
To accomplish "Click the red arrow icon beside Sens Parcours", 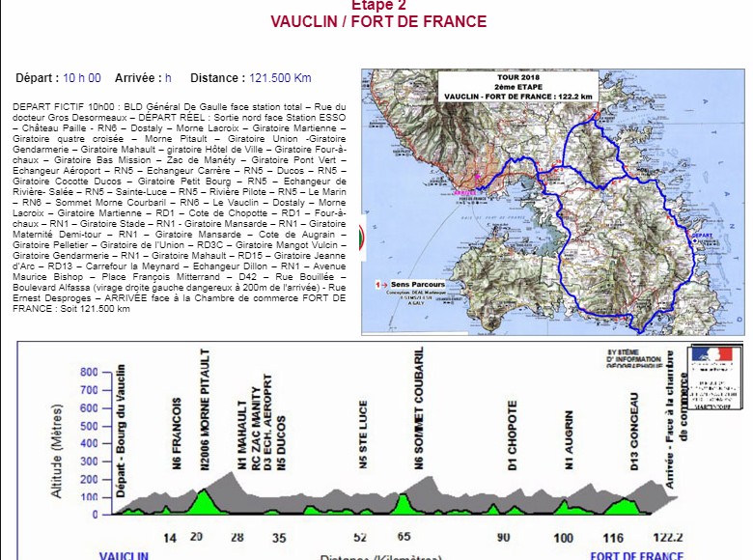I will coord(381,285).
